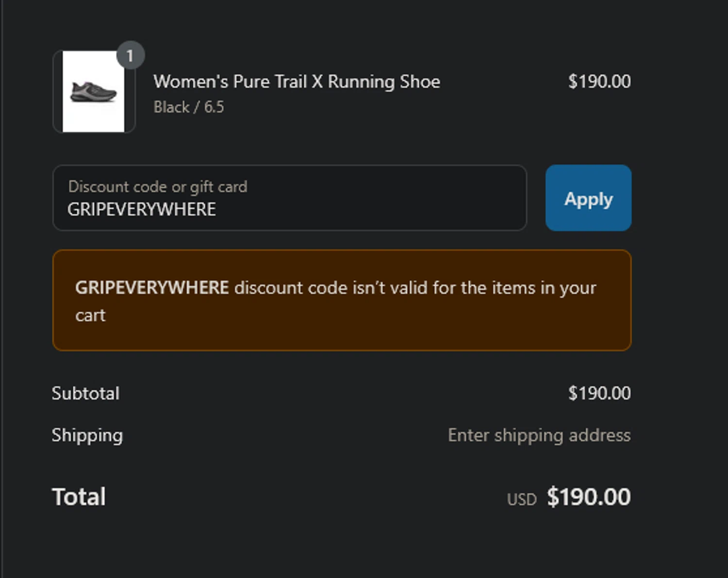Click the bold Total amount of $190.00
Screen dimensions: 728x578
[x=588, y=496]
